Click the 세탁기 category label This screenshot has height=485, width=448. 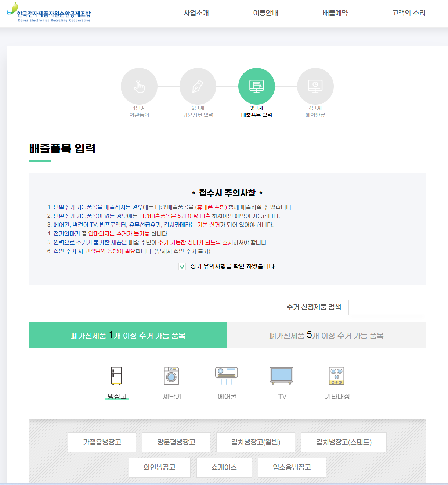(x=172, y=397)
